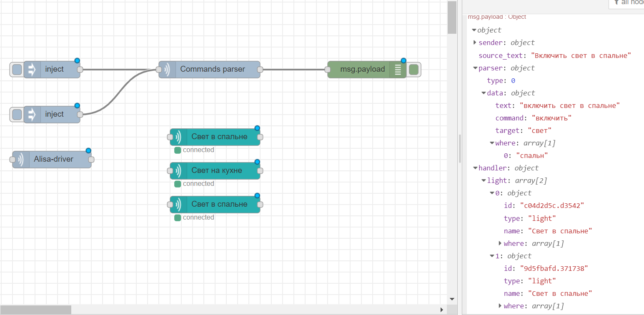Click the input port of msg.payload node
Image resolution: width=644 pixels, height=315 pixels.
click(x=327, y=70)
